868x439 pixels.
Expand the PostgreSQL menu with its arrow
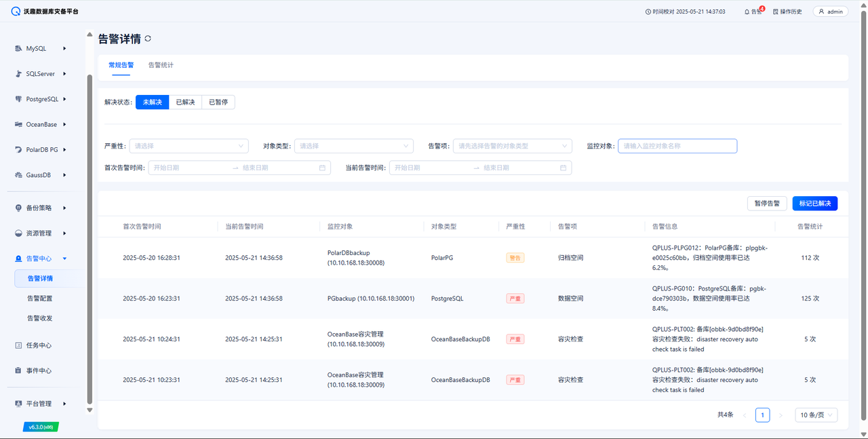[64, 99]
